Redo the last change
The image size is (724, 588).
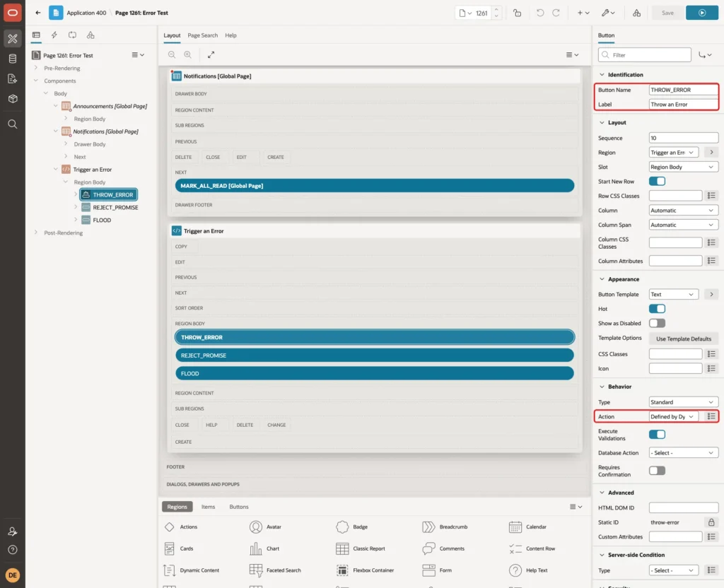click(x=556, y=13)
